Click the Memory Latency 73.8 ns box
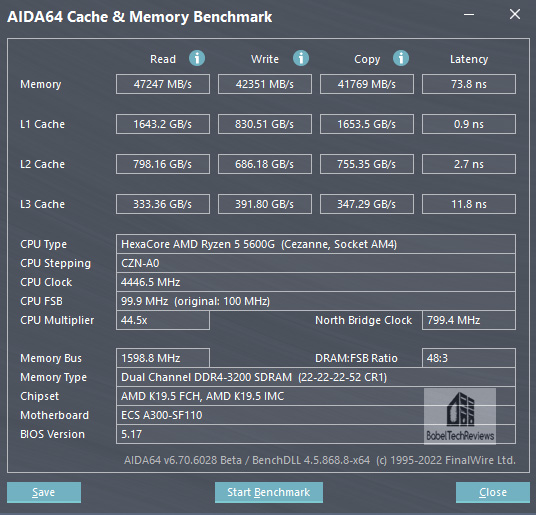This screenshot has height=515, width=536. pos(469,84)
